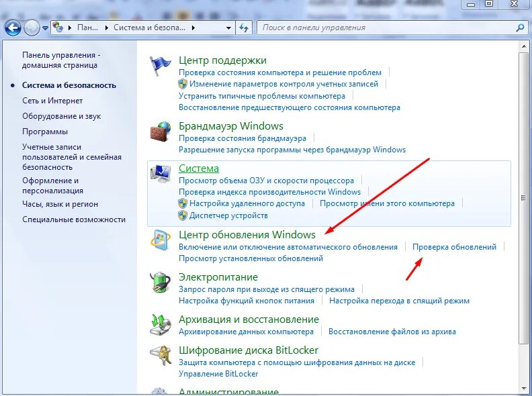Open 'Оборудование и звук' in the sidebar
The height and width of the screenshot is (396, 532).
tap(61, 116)
